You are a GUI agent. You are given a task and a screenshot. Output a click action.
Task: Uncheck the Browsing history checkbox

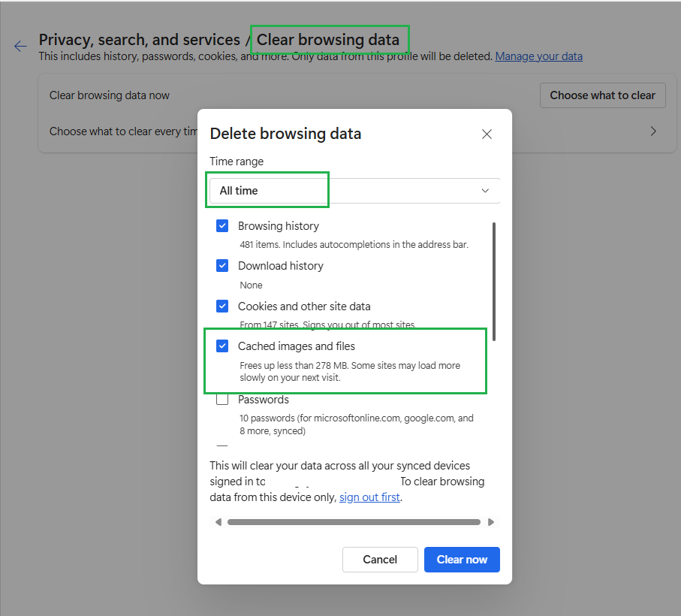coord(222,226)
